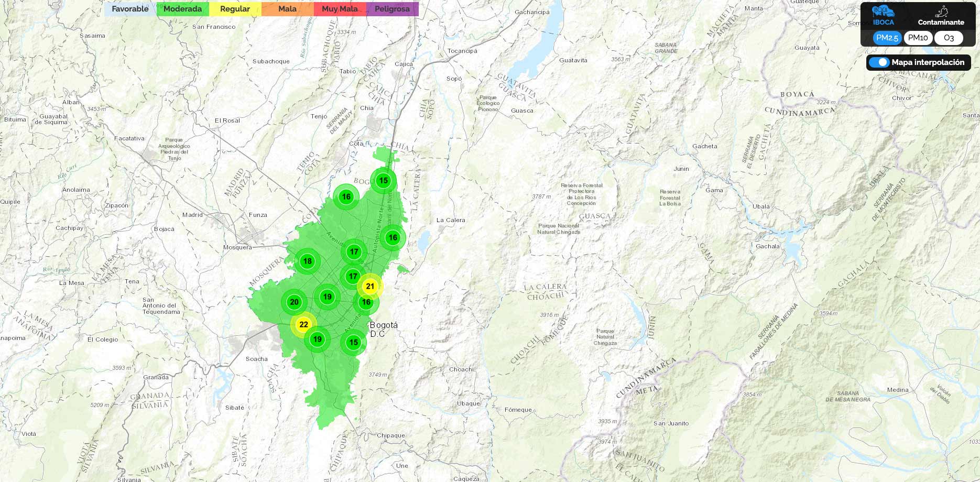Image resolution: width=980 pixels, height=482 pixels.
Task: Click the Choachi town label
Action: tap(462, 369)
